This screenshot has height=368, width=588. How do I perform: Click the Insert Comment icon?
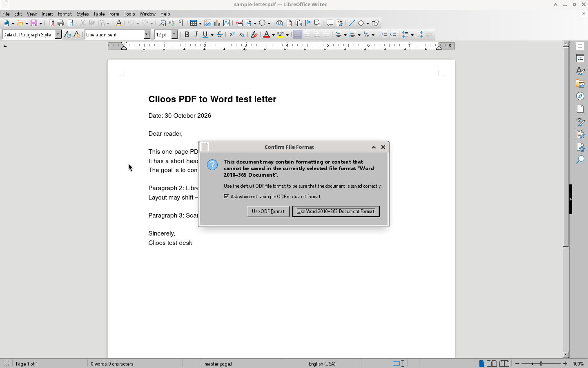click(330, 23)
